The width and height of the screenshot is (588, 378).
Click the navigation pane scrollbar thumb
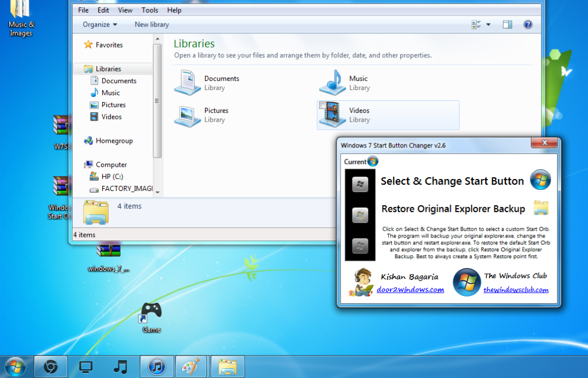click(x=157, y=100)
